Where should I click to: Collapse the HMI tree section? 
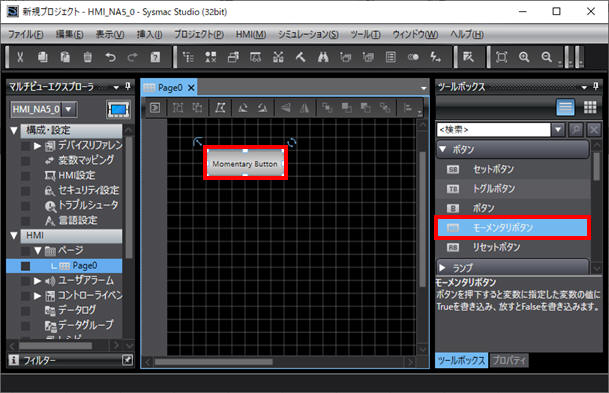coord(14,236)
